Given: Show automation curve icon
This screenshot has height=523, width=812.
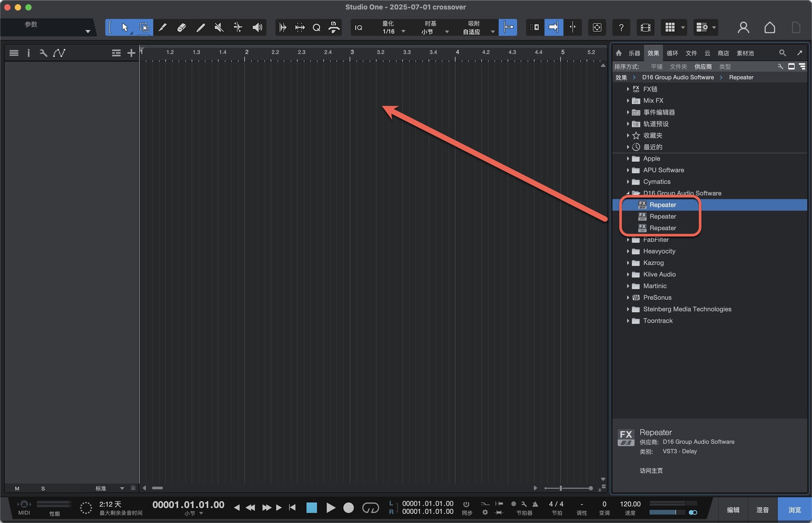Looking at the screenshot, I should (x=59, y=53).
